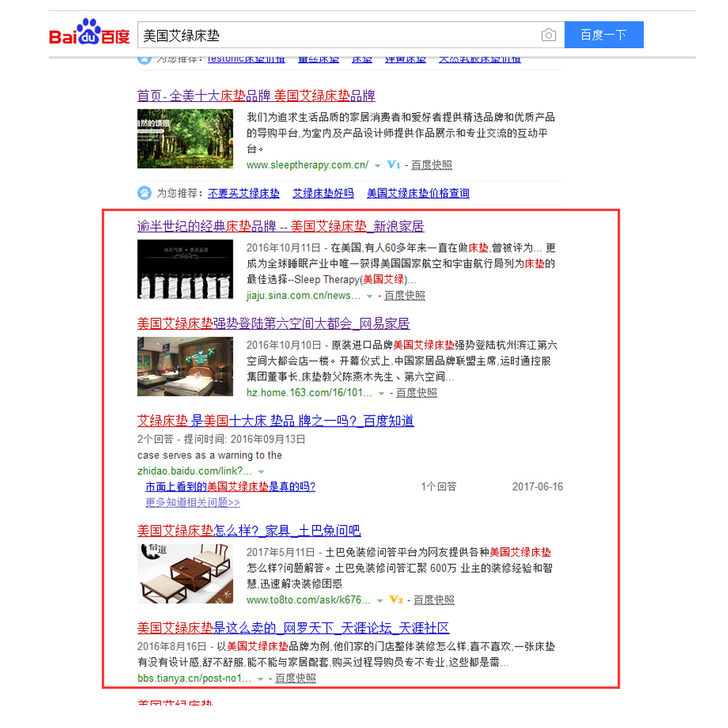Click bedroom showroom thumbnail of 163 result
The width and height of the screenshot is (728, 728).
point(185,366)
